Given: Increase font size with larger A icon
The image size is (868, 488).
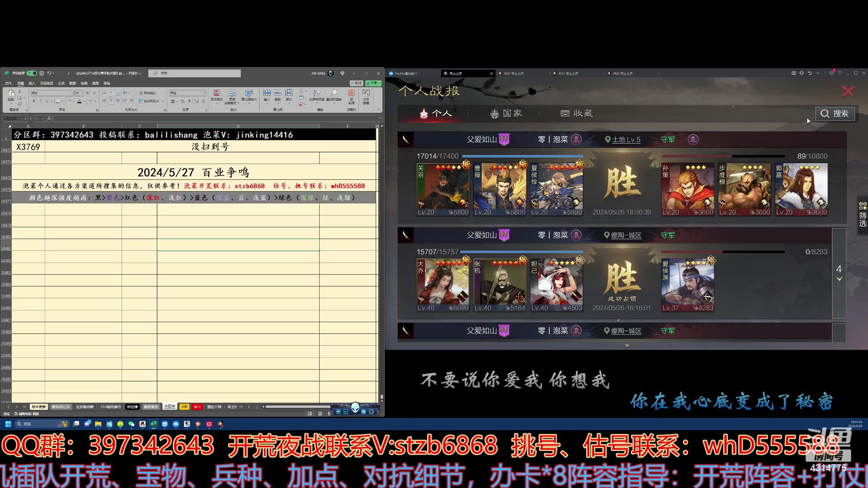Looking at the screenshot, I should [88, 93].
